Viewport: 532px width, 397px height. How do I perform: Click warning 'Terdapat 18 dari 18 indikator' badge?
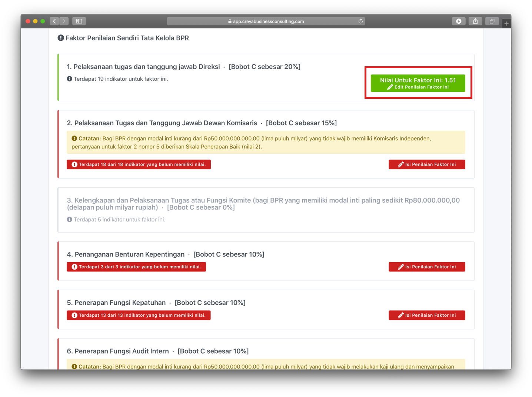139,164
